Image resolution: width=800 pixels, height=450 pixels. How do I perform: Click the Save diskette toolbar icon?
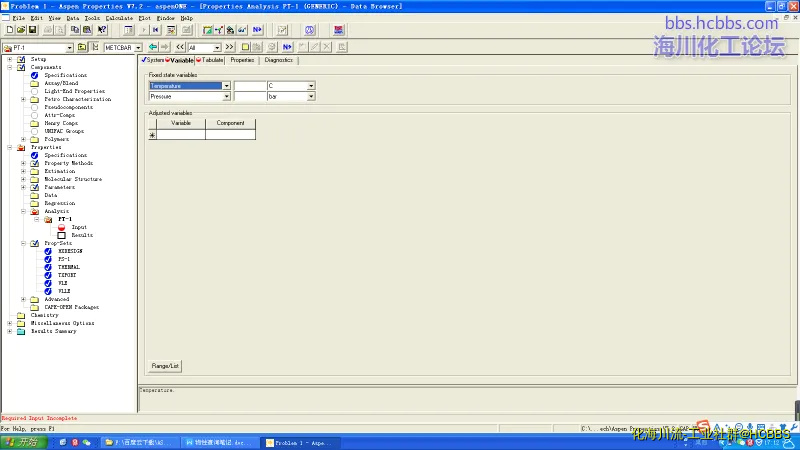point(32,30)
